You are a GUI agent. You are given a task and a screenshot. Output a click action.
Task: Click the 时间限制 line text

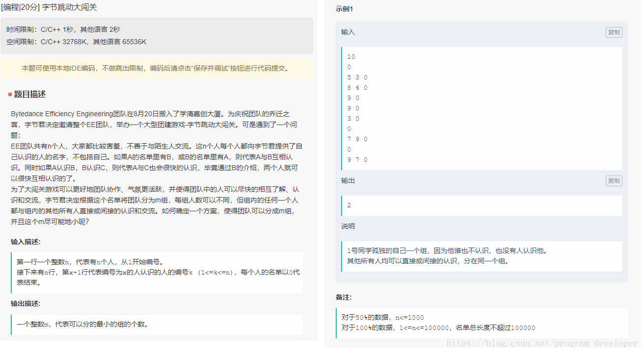click(63, 29)
